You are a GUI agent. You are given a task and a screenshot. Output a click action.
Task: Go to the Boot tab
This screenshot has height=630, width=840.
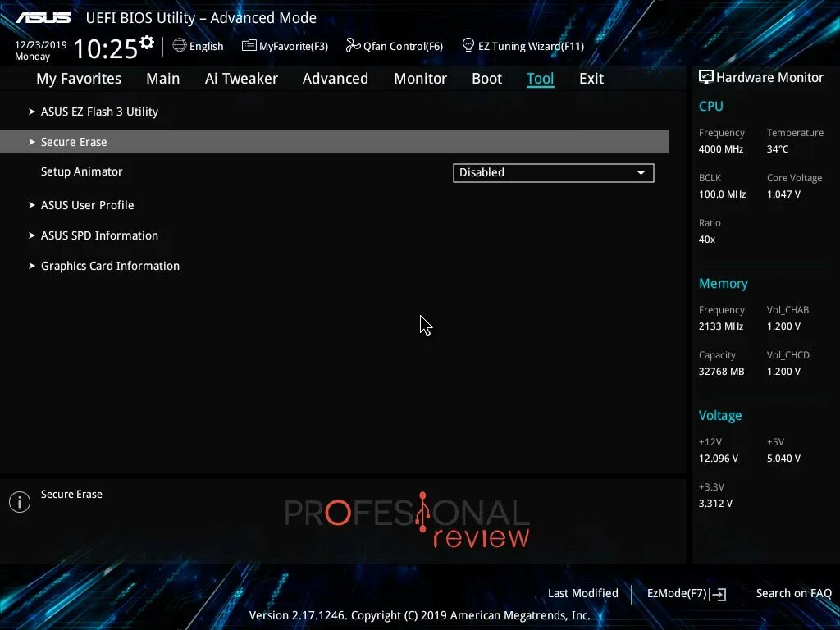point(486,79)
